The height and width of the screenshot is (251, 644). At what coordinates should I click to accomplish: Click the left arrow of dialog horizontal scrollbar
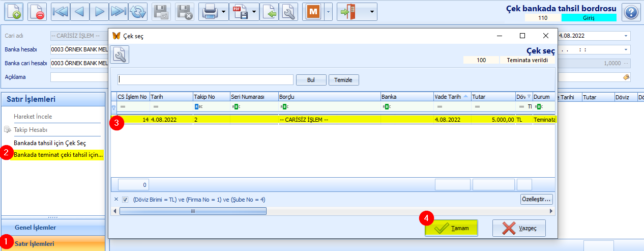coord(115,211)
